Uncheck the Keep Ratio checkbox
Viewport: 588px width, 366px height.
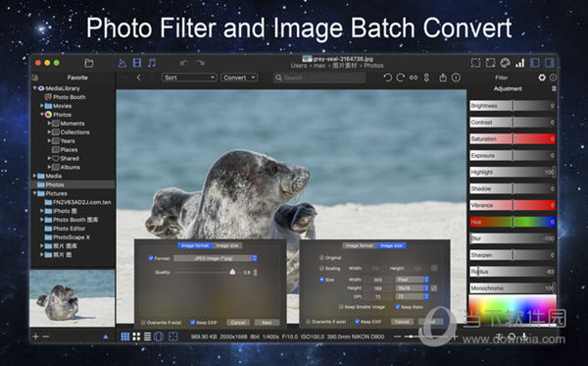[x=398, y=307]
